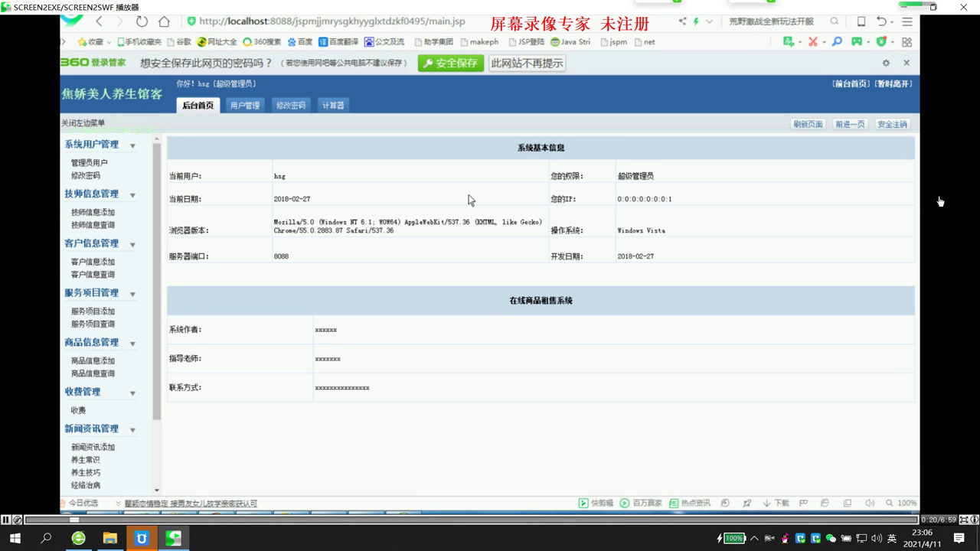Click the blue magnifier extension icon
Viewport: 980px width, 551px height.
(x=837, y=42)
